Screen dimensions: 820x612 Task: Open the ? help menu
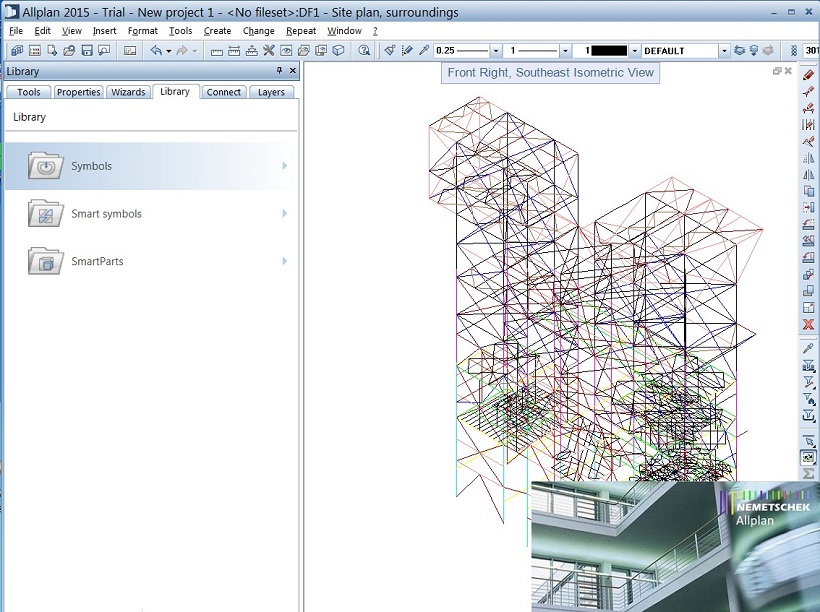coord(375,31)
